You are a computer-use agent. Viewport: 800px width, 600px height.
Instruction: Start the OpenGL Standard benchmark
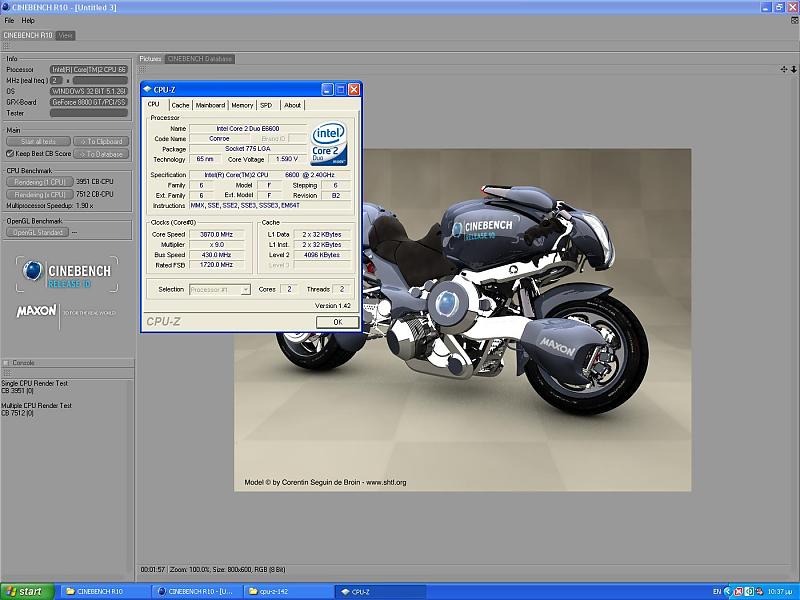point(37,233)
